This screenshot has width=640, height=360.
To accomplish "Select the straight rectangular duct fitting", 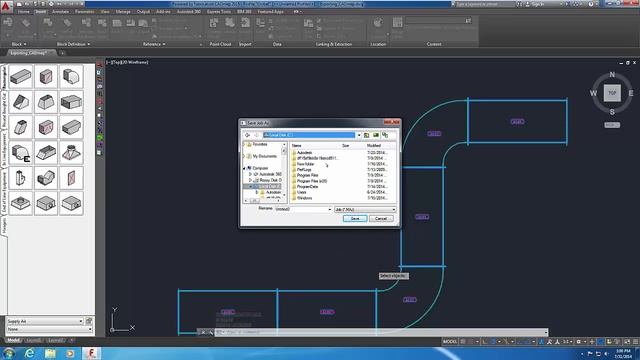I will pyautogui.click(x=20, y=76).
